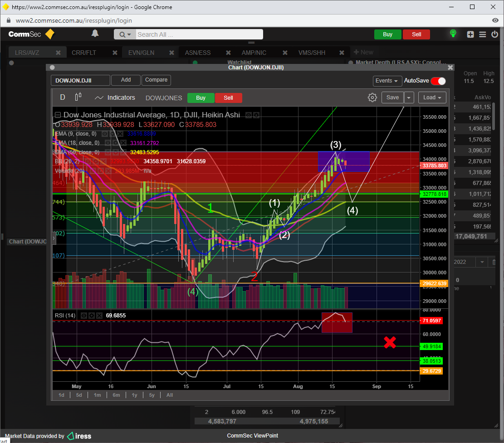
Task: Add a New workspace tab
Action: (363, 52)
